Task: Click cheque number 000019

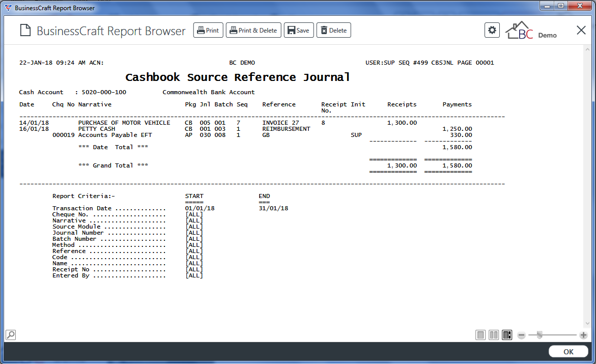Action: point(64,135)
